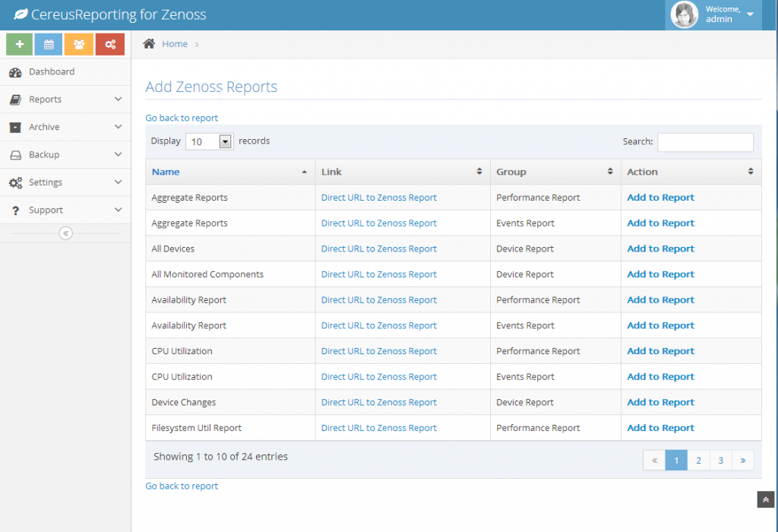The height and width of the screenshot is (532, 778).
Task: Click the Home breadcrumb link
Action: click(x=175, y=43)
